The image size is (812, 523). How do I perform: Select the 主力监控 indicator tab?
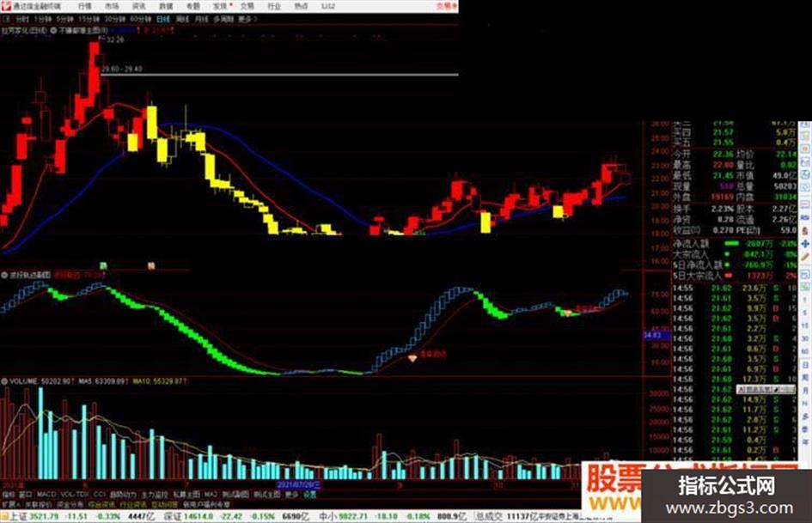coord(155,495)
